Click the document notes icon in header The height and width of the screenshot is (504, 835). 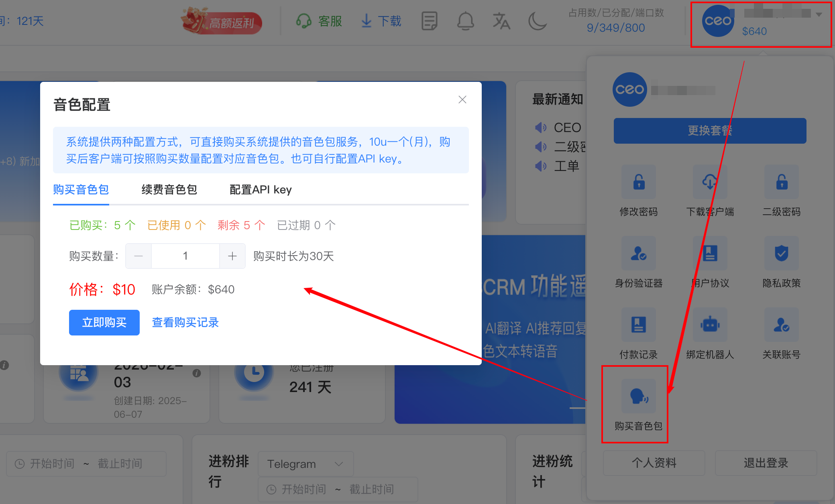coord(429,21)
